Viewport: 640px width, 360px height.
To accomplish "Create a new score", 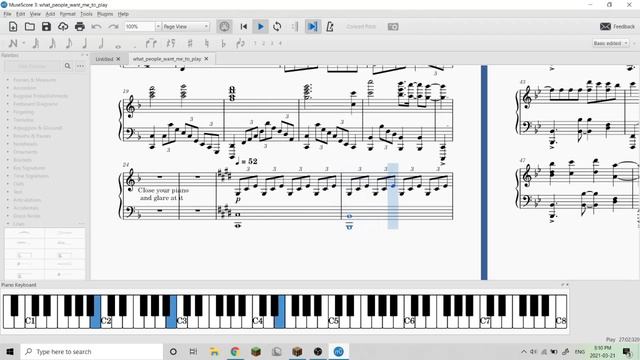I will point(13,27).
